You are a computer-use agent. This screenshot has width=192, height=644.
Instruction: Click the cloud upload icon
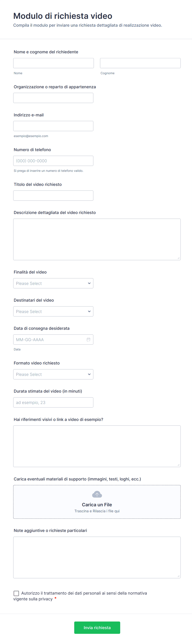pos(97,494)
